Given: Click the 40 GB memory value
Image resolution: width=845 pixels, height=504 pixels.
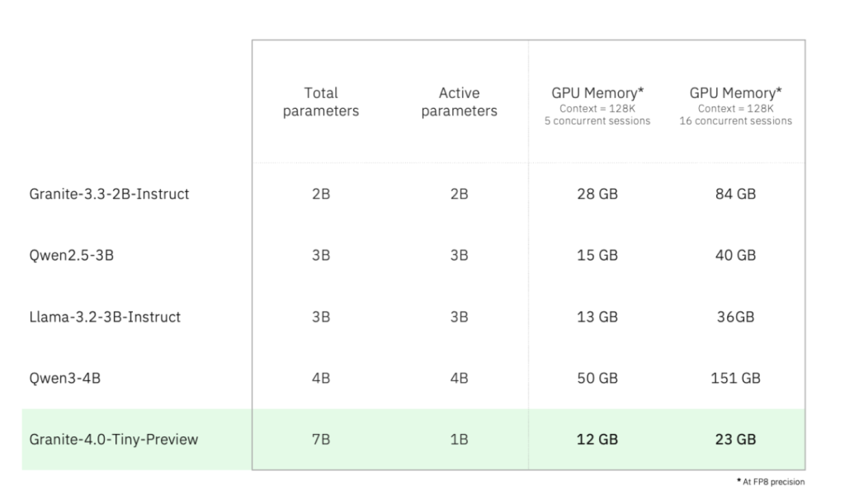Looking at the screenshot, I should [735, 255].
